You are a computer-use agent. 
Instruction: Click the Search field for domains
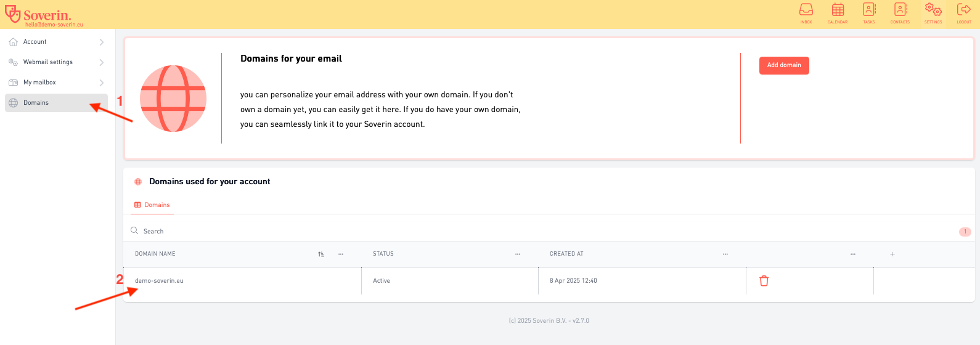click(x=247, y=232)
